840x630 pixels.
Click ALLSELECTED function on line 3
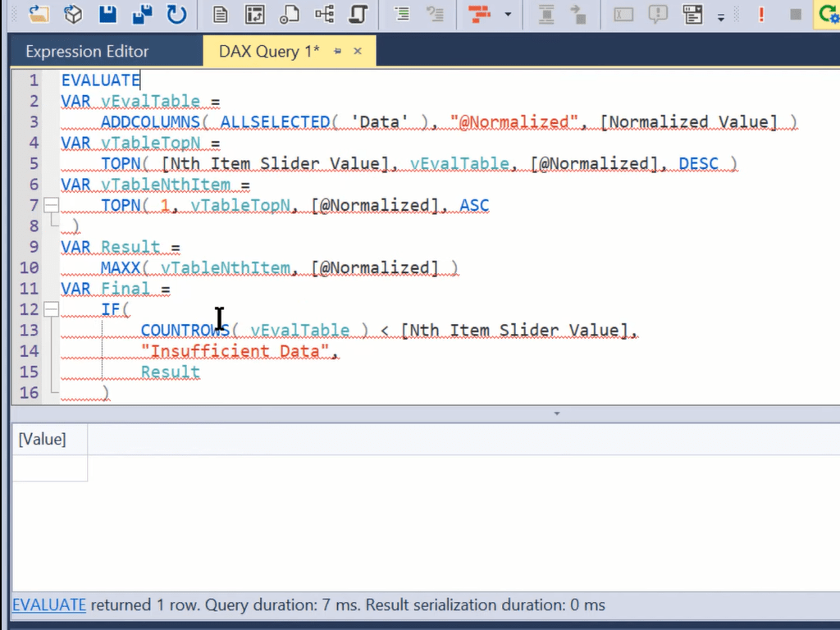[275, 122]
